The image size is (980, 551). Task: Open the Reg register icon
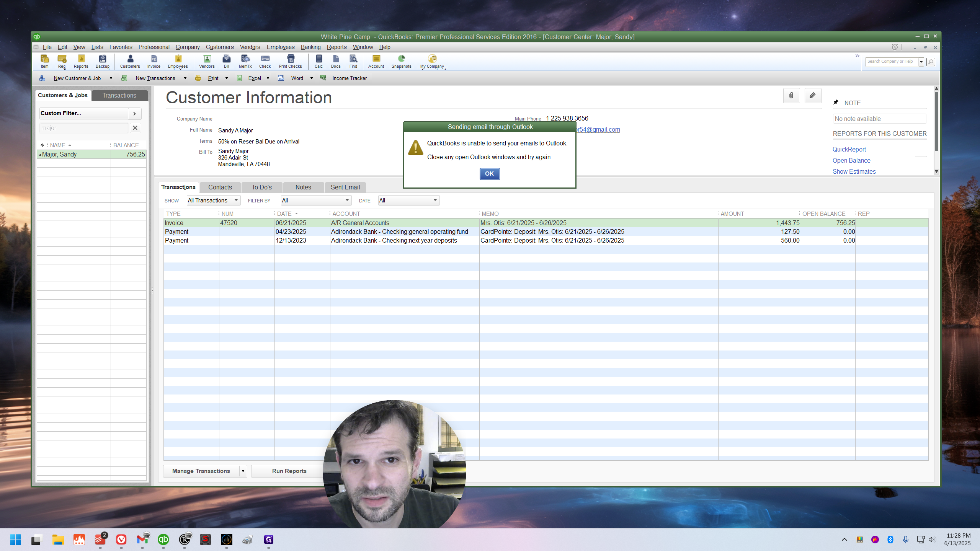click(62, 61)
